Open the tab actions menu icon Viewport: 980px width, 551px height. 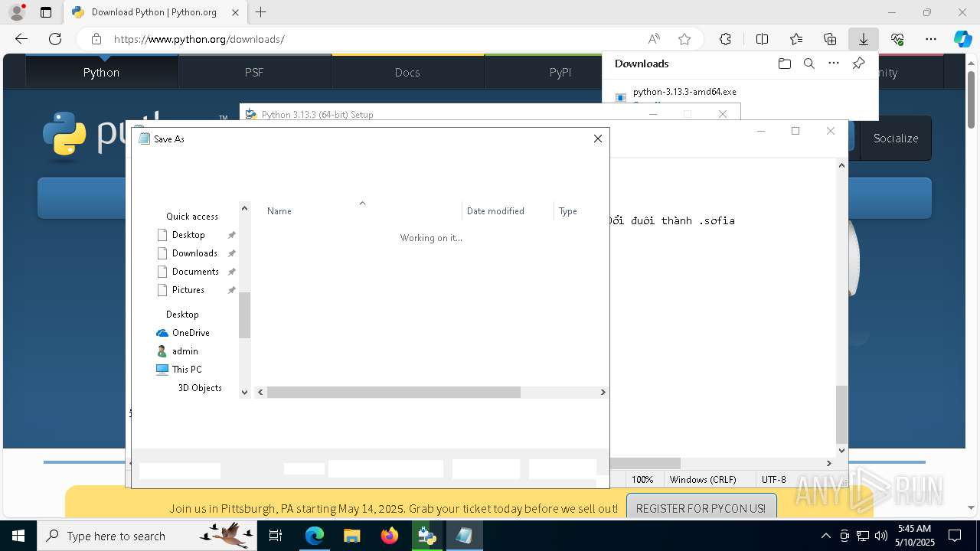(46, 12)
